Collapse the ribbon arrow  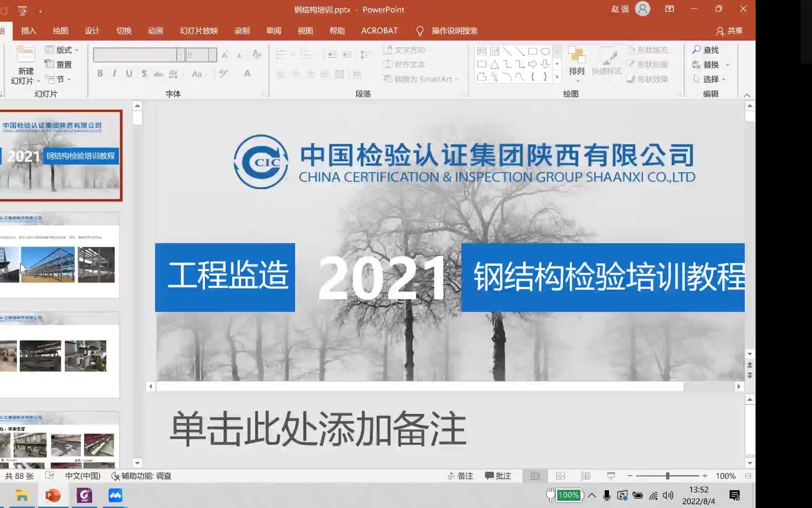[747, 95]
